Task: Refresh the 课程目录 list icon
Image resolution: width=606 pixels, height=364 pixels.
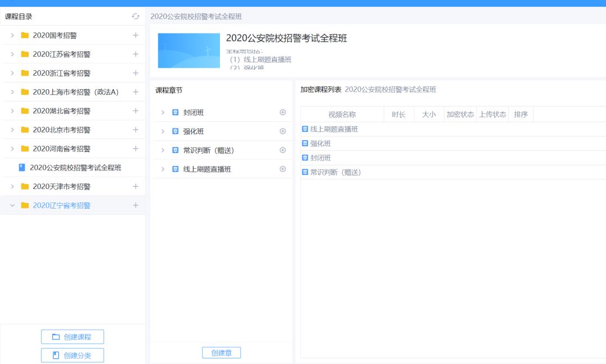Action: (135, 16)
